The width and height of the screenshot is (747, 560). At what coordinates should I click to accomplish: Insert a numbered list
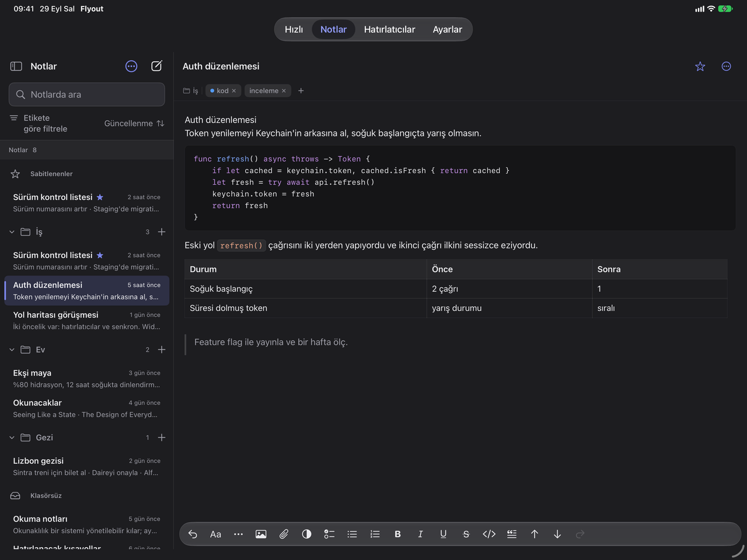tap(375, 534)
